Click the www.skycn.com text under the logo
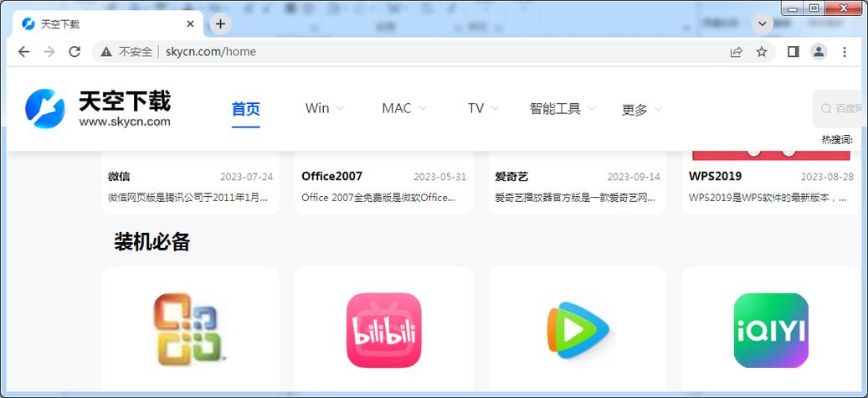Screen dimensions: 868x398 125,122
